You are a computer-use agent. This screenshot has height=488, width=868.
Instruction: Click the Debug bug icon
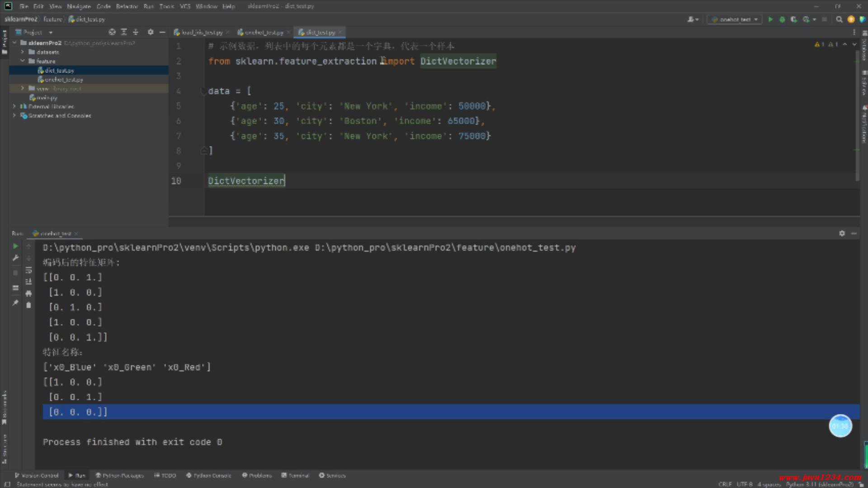(782, 19)
